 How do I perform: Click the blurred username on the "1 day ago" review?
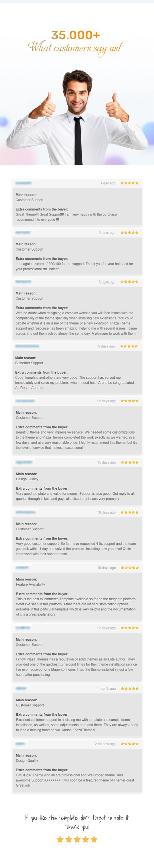click(x=23, y=183)
